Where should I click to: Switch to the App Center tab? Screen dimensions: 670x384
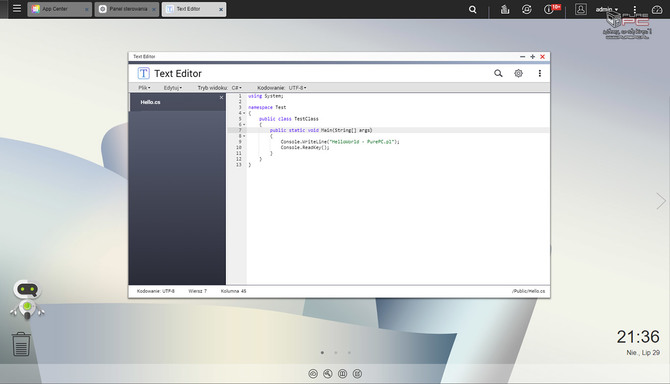click(59, 9)
